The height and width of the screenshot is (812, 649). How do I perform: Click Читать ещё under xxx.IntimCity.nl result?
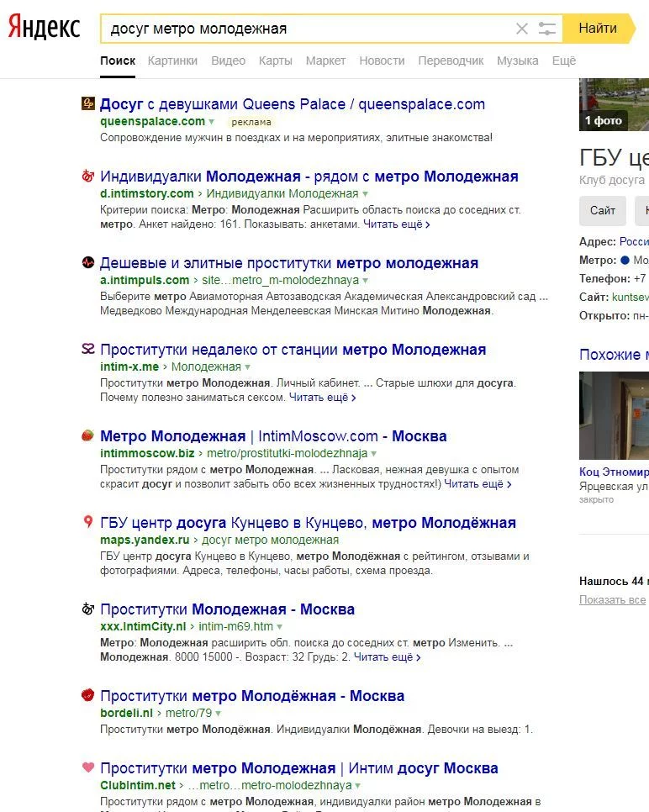coord(387,656)
